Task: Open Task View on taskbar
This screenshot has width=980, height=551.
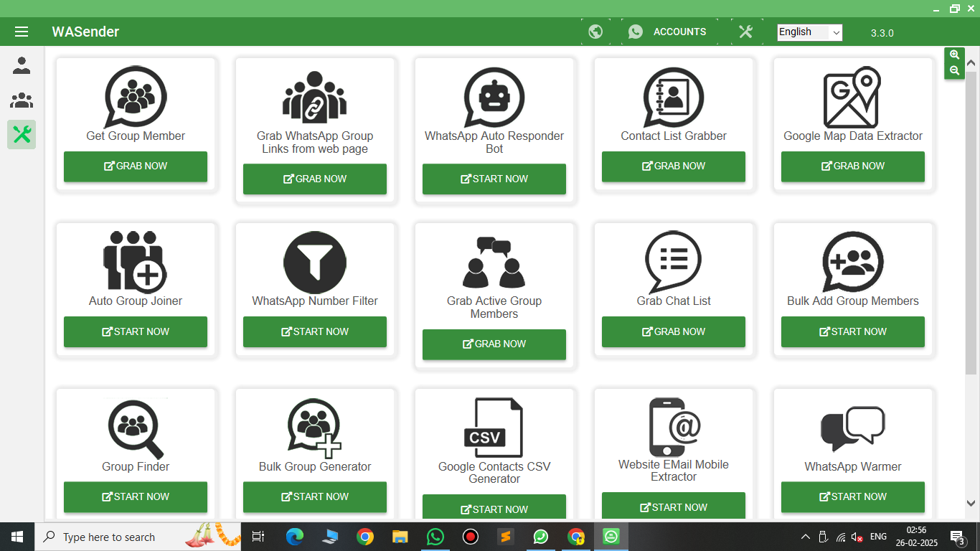Action: pyautogui.click(x=258, y=537)
